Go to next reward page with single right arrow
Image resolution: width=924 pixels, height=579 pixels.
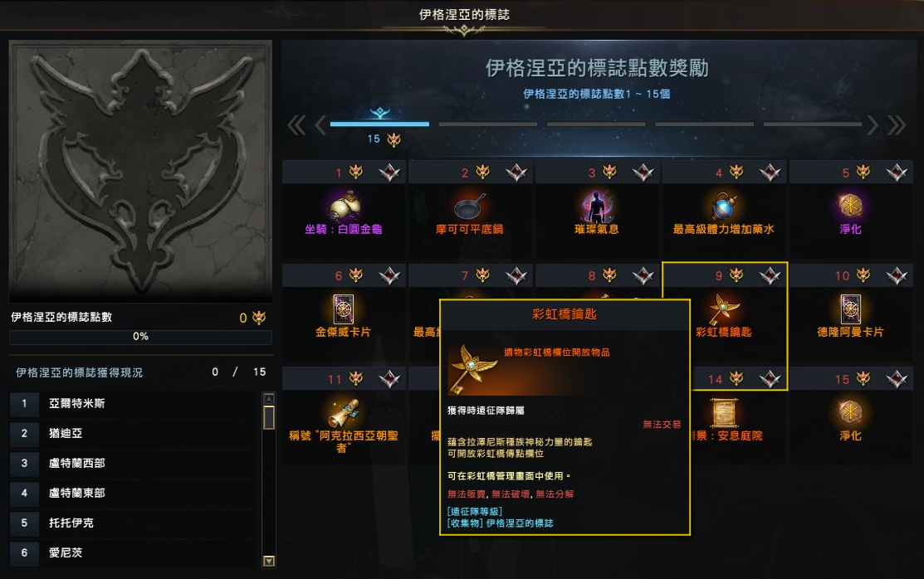(873, 124)
